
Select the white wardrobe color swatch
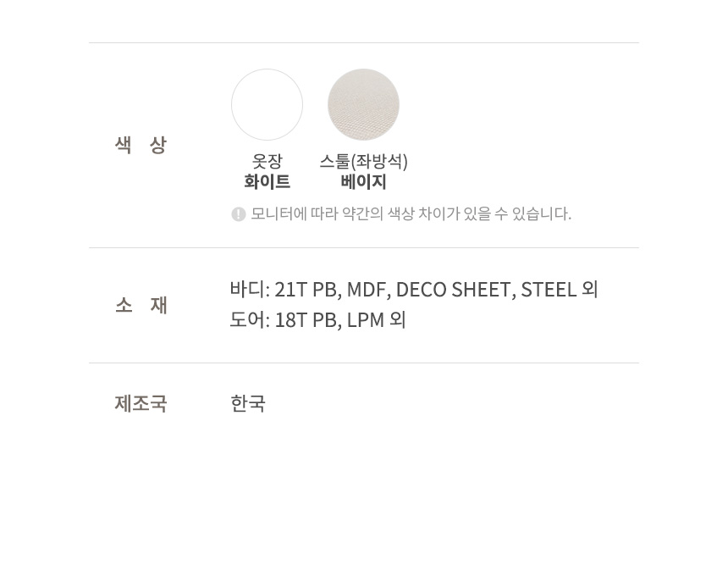coord(267,104)
